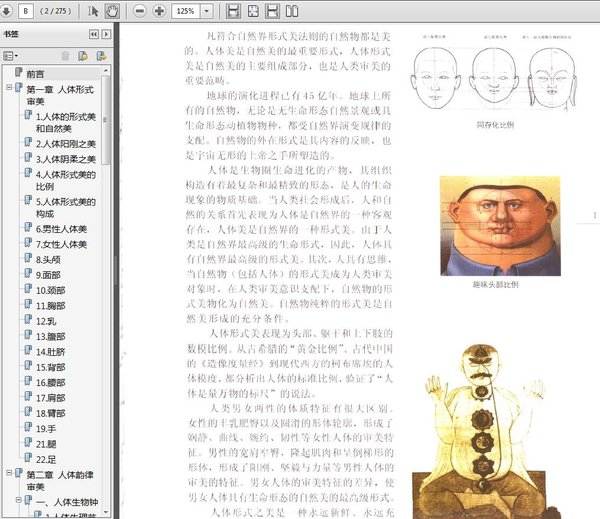Open the 前言 bookmark
This screenshot has height=519, width=600.
35,74
